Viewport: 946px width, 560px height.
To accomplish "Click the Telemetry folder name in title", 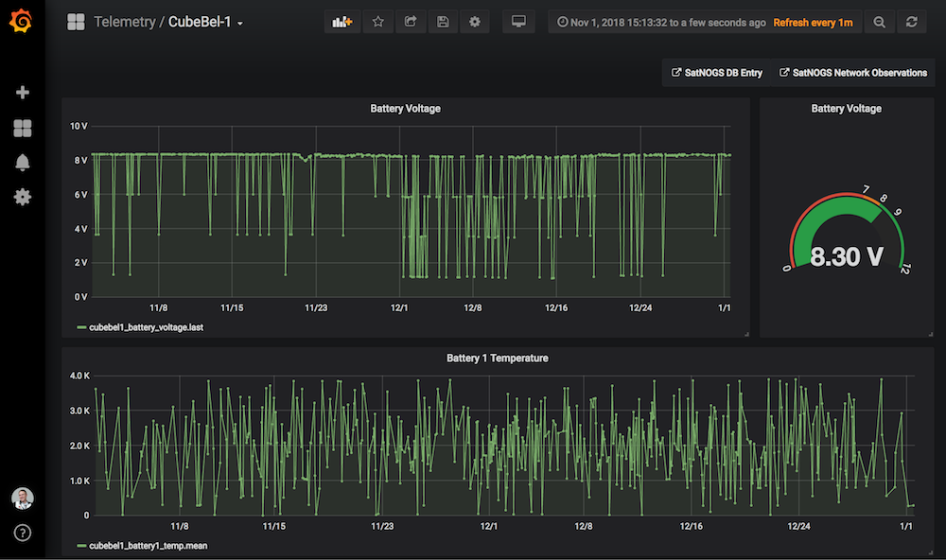I will tap(124, 23).
